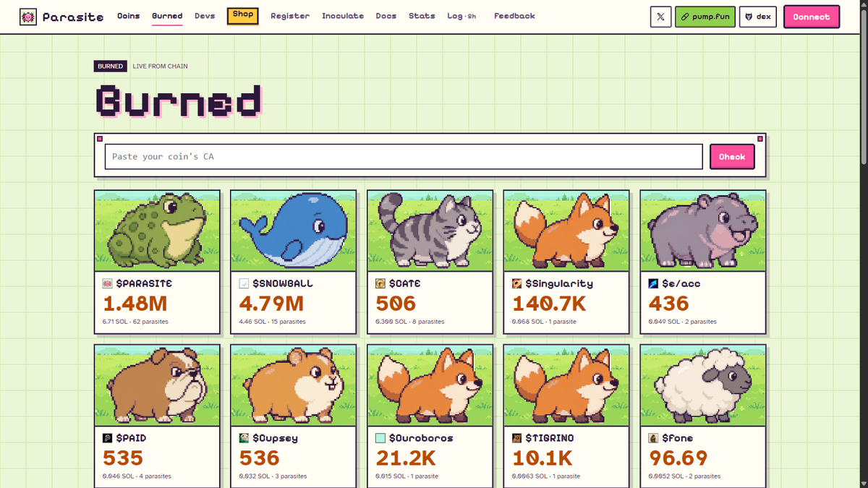Navigate to Inoculate

coord(343,16)
